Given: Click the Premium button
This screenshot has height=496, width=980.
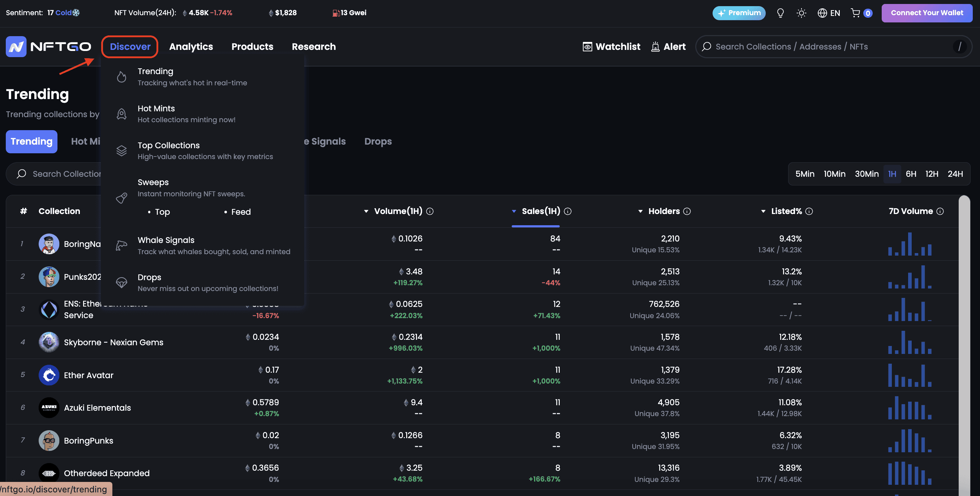Looking at the screenshot, I should [739, 13].
